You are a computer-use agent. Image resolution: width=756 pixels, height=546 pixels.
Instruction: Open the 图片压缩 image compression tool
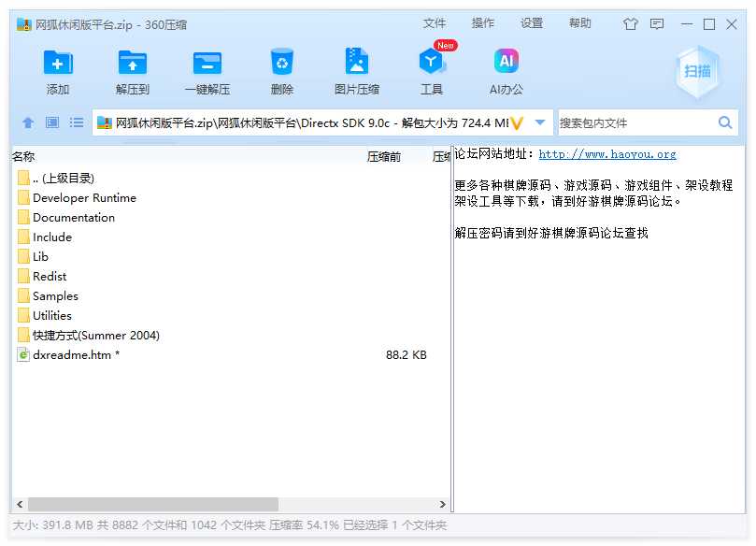(357, 62)
